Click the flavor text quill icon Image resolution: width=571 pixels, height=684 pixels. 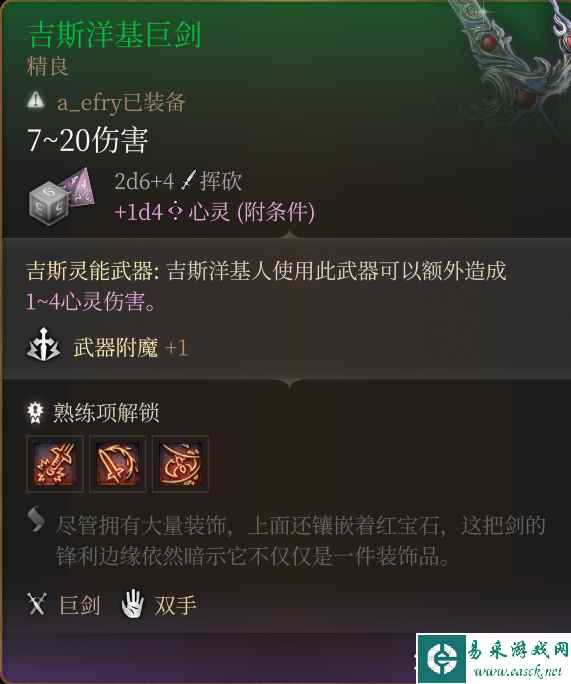click(x=36, y=519)
